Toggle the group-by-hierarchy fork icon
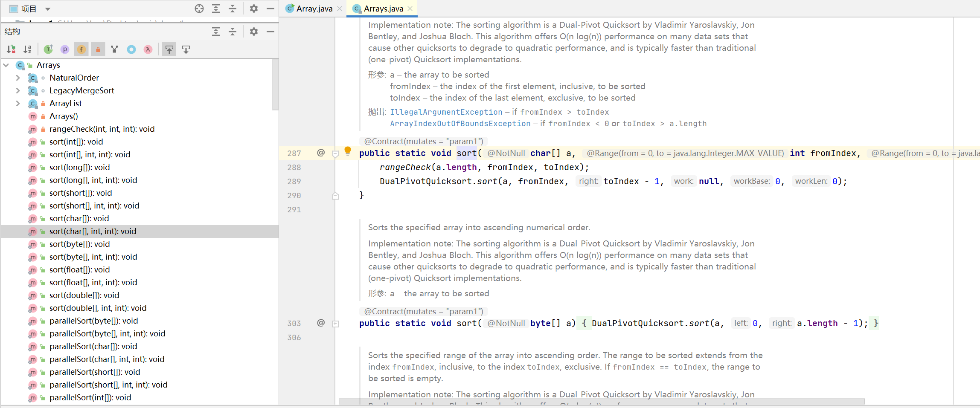This screenshot has width=980, height=408. click(114, 49)
